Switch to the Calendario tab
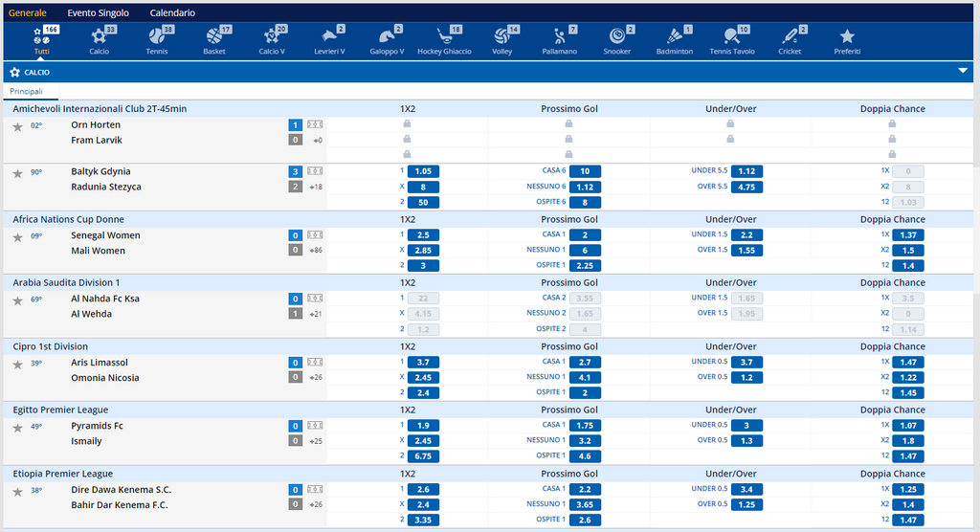Viewport: 980px width, 532px height. tap(172, 13)
